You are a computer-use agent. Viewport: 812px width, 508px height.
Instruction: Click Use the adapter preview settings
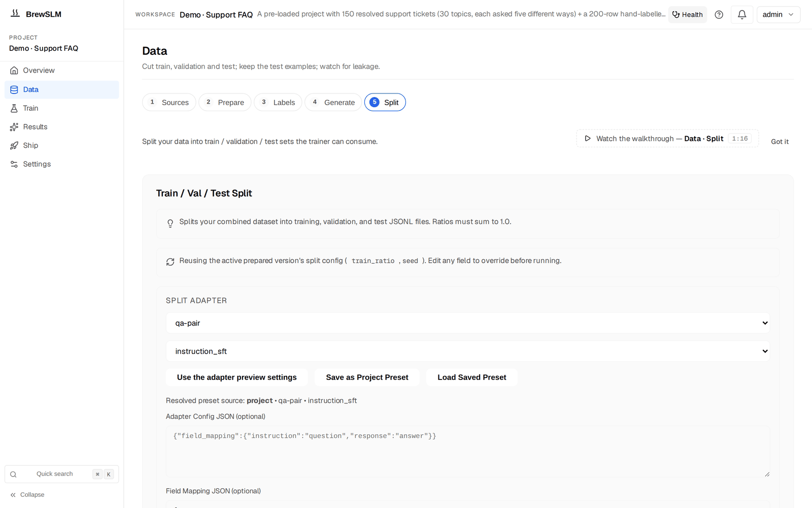(x=236, y=377)
